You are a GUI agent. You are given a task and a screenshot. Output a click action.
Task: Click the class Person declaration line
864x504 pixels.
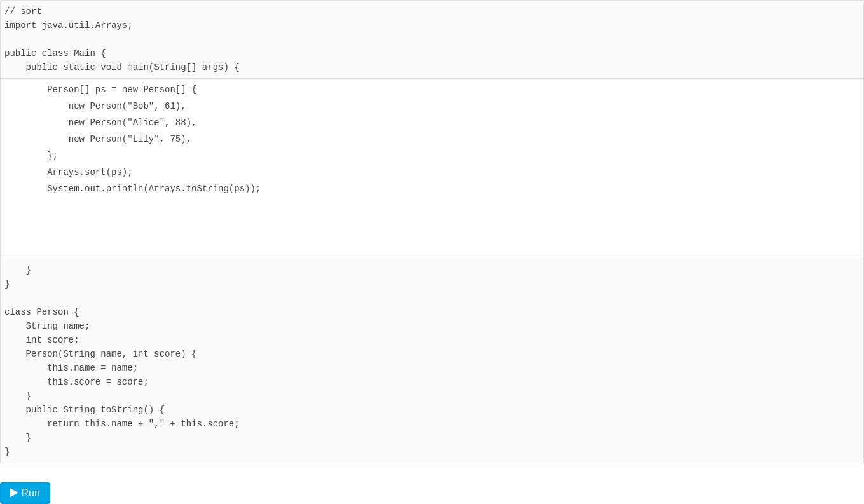[42, 312]
